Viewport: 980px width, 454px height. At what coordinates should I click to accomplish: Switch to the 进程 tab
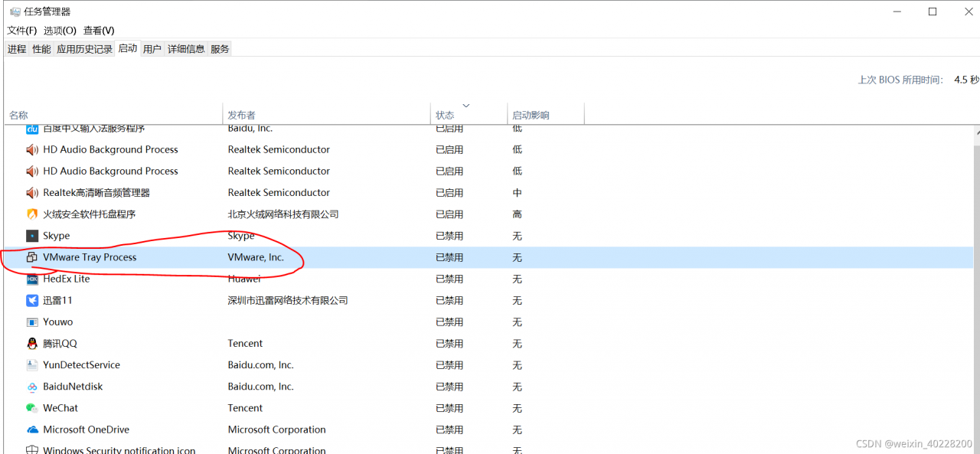pos(17,49)
